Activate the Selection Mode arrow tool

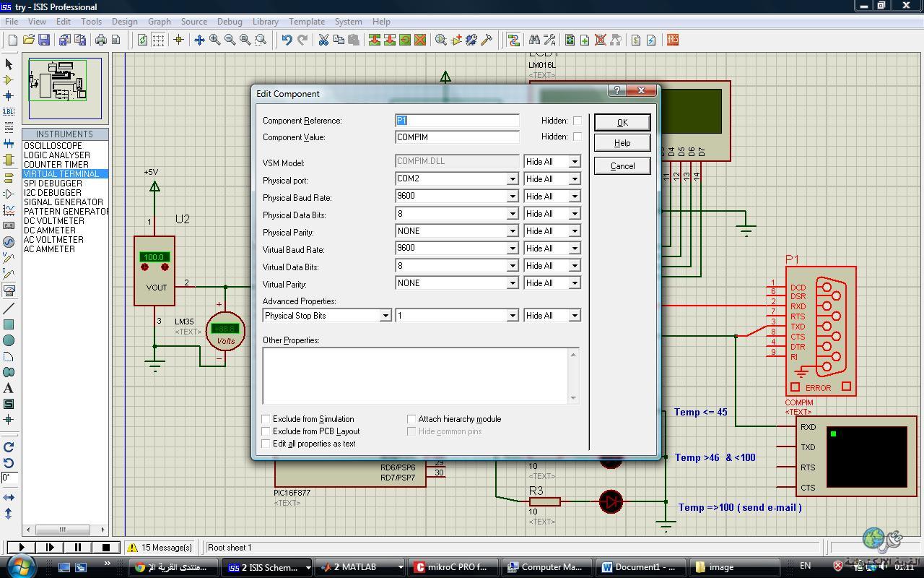tap(9, 64)
